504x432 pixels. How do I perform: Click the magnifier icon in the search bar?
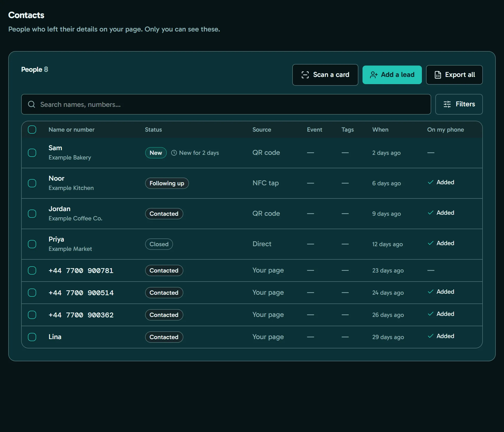pyautogui.click(x=31, y=104)
